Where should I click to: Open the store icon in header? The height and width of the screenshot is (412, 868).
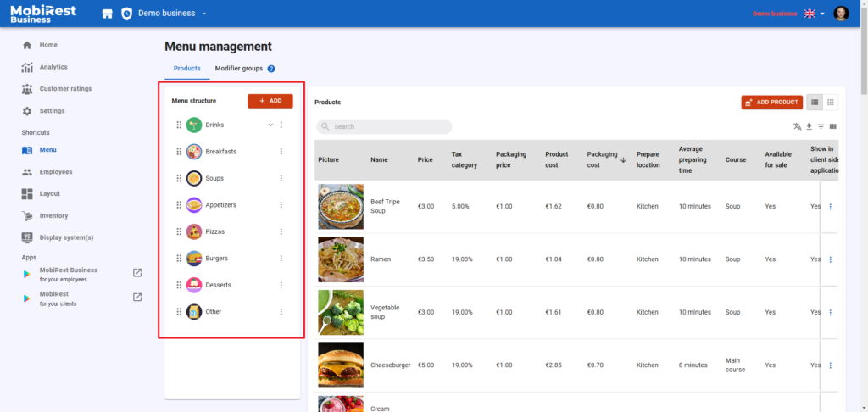coord(108,14)
